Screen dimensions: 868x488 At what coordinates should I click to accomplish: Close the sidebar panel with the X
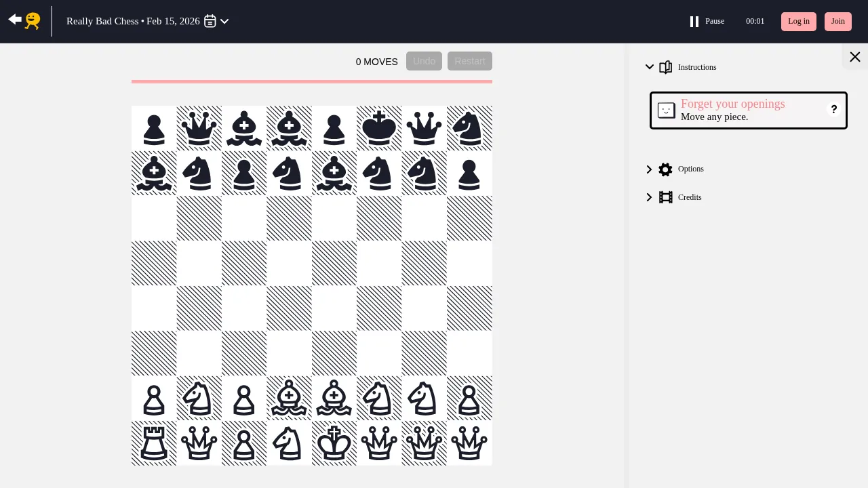[x=854, y=57]
